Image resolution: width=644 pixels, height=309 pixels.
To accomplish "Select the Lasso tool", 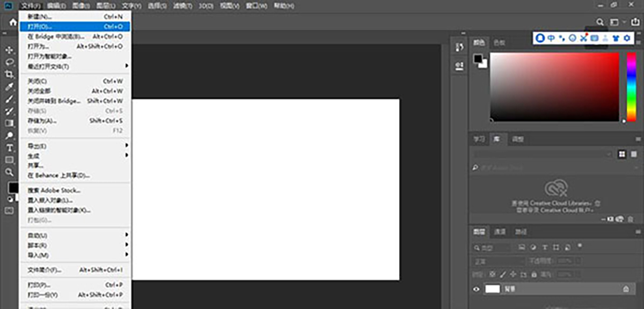I will 9,62.
